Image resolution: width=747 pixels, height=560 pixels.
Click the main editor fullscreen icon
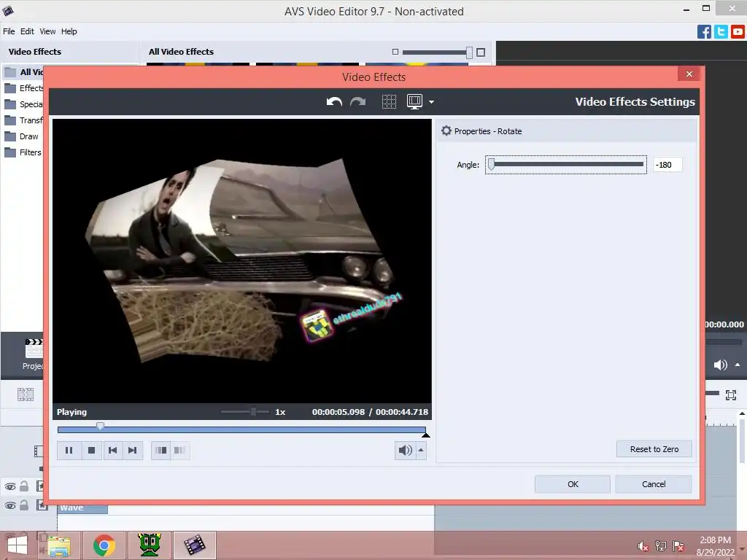[731, 394]
